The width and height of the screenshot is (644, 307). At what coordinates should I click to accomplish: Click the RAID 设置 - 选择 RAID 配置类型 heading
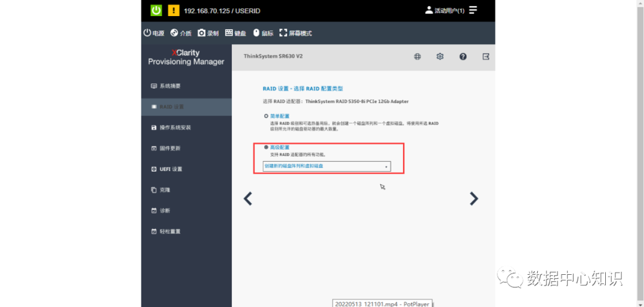(x=303, y=88)
